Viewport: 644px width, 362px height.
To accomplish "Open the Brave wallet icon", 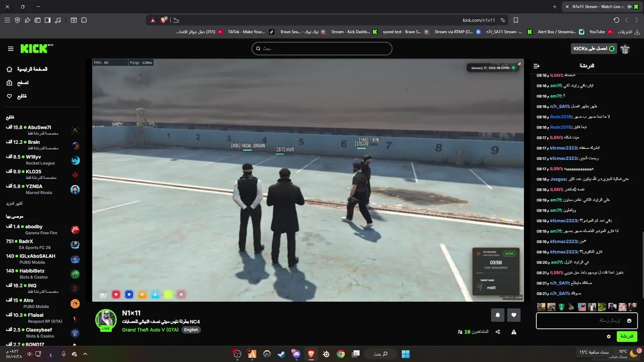I will click(x=37, y=20).
